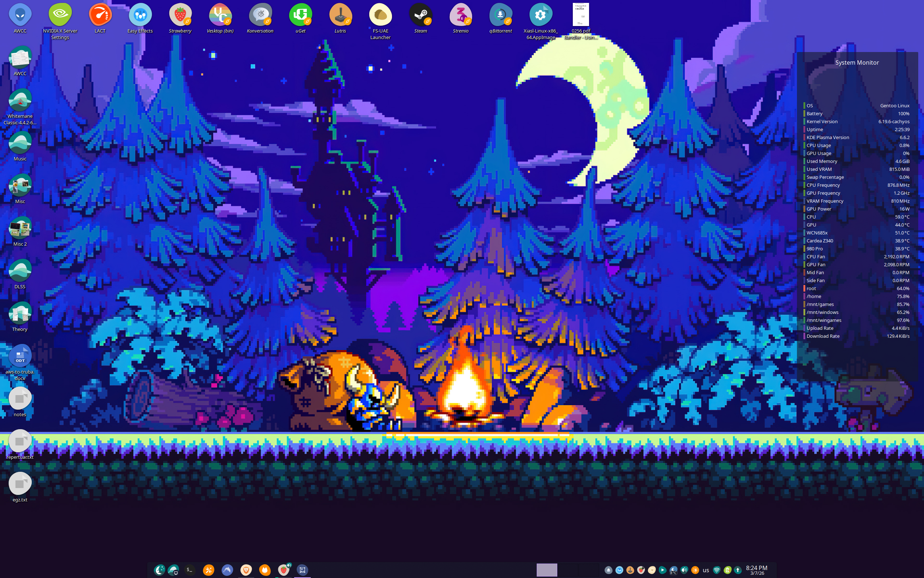
Task: Open the orange cat-shaped taskbar icon
Action: point(265,570)
